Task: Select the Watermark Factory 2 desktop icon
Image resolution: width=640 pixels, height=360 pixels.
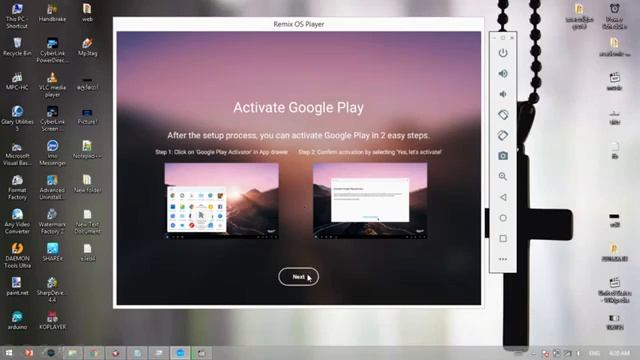Action: (x=52, y=221)
